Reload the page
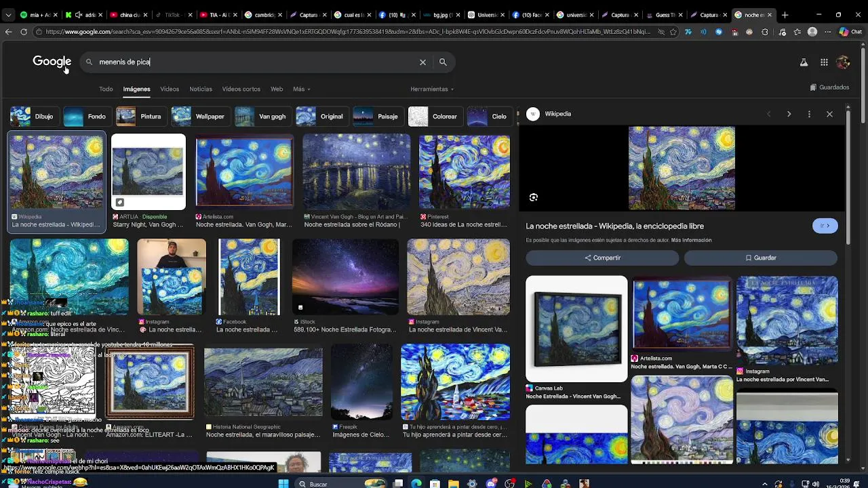Image resolution: width=868 pixels, height=488 pixels. click(24, 31)
